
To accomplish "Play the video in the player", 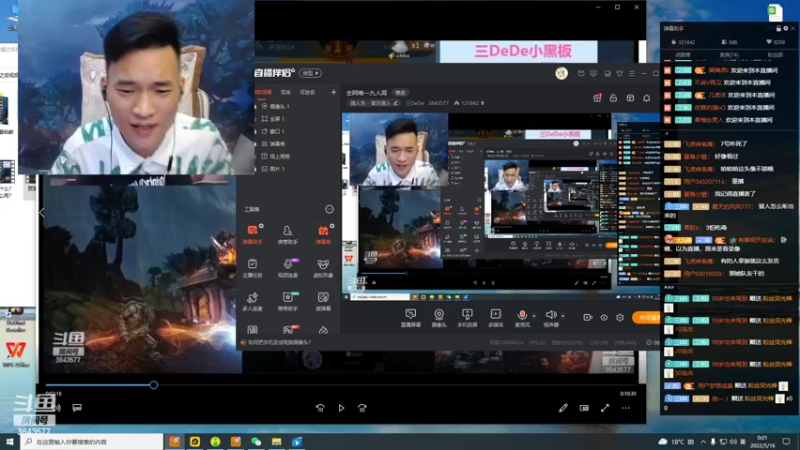I will (341, 408).
